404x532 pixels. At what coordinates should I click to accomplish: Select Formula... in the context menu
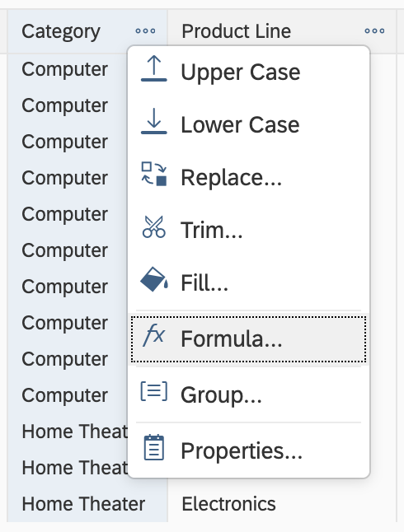click(249, 339)
